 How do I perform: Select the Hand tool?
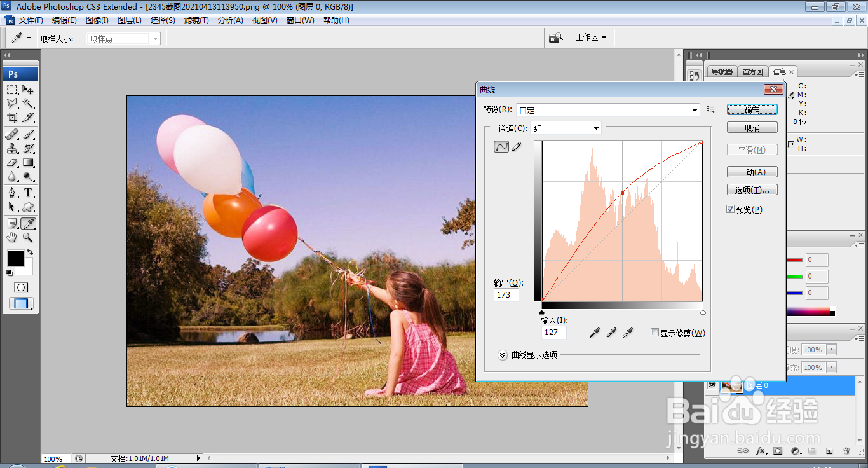point(12,237)
